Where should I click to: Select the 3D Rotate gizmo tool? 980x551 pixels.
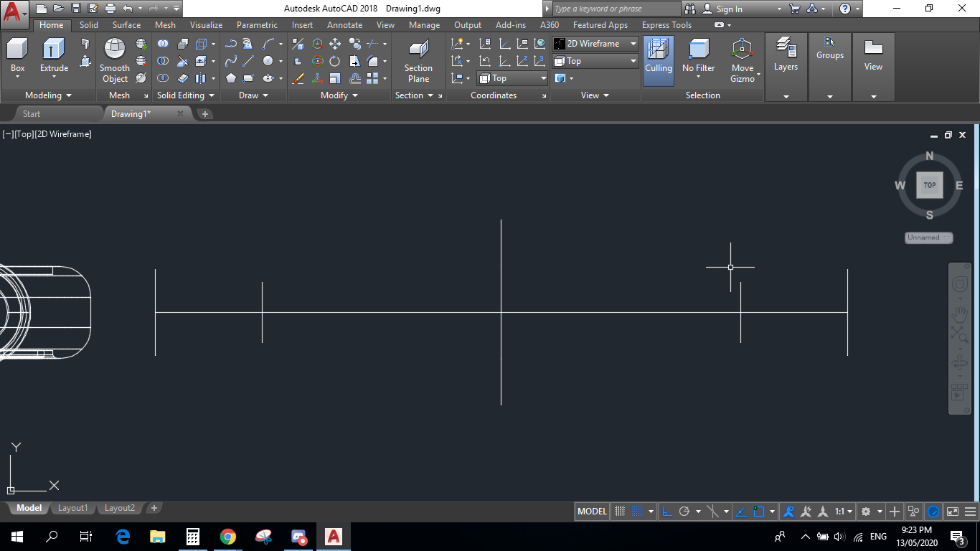tap(317, 61)
